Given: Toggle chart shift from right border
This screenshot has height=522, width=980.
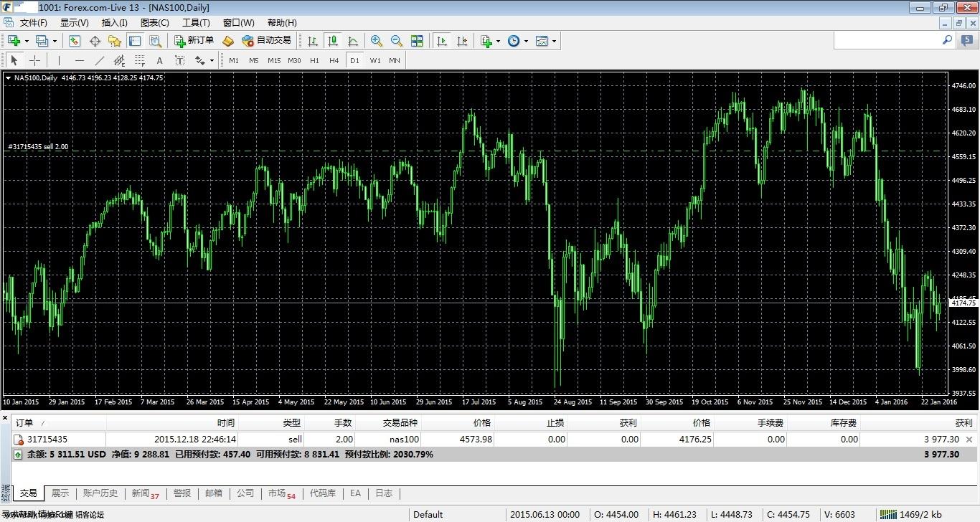Looking at the screenshot, I should pyautogui.click(x=462, y=41).
